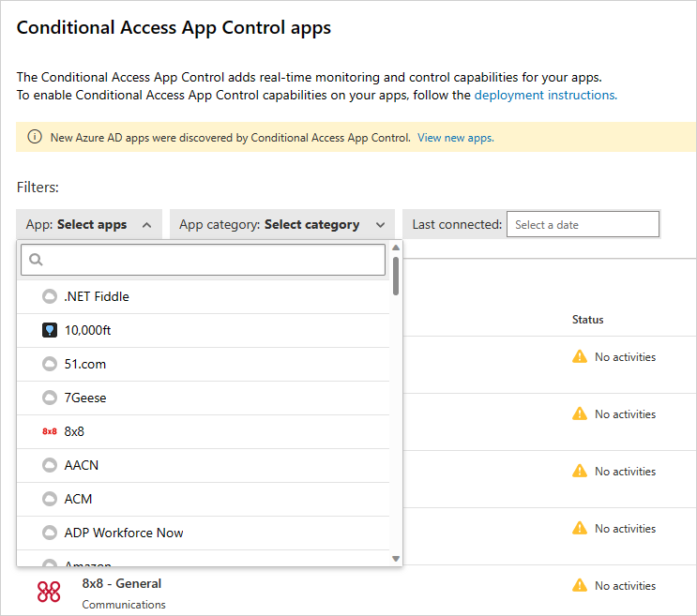Open the deployment instructions link
The width and height of the screenshot is (697, 616).
coord(545,95)
